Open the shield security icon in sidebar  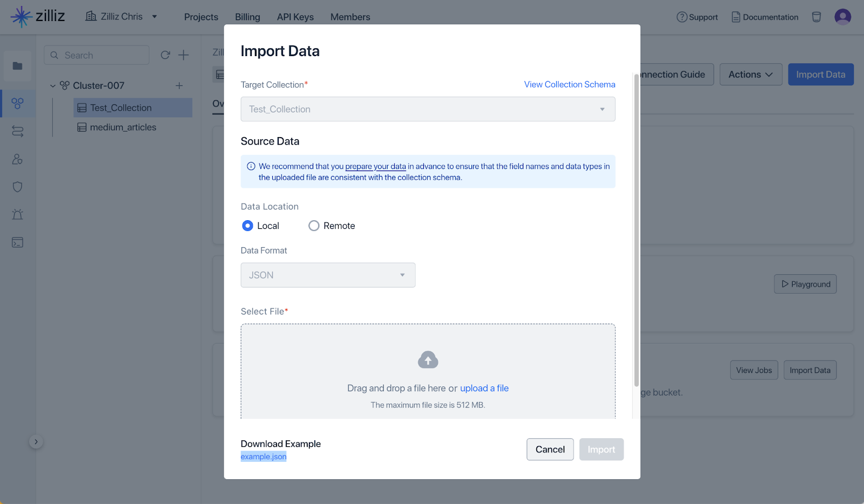pyautogui.click(x=17, y=187)
